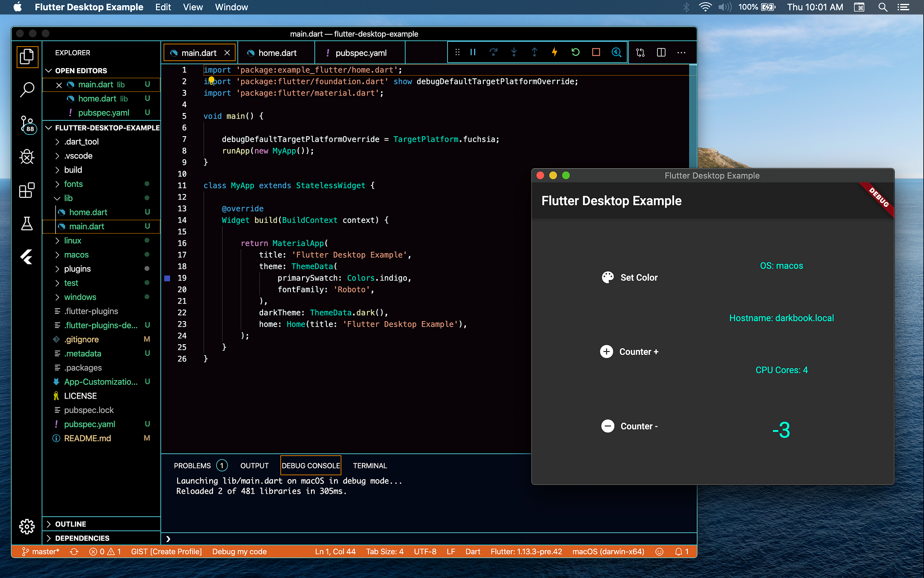This screenshot has height=578, width=924.
Task: Expand the OUTLINE section
Action: tap(71, 524)
